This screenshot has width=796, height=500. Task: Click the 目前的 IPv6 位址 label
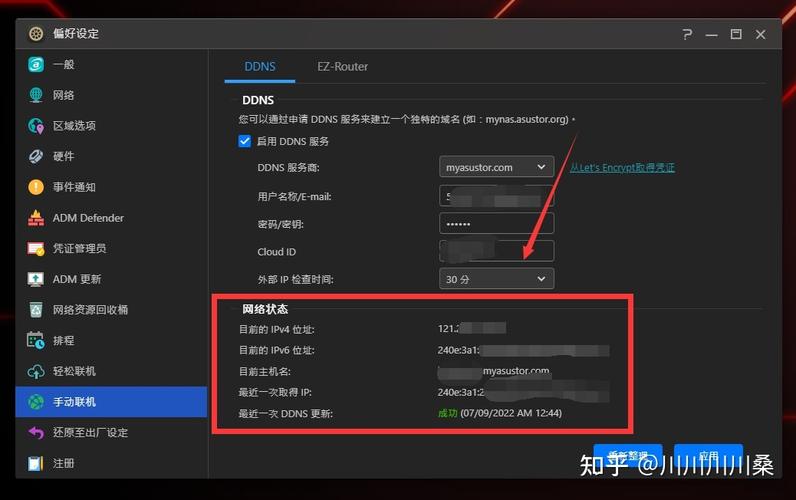pyautogui.click(x=277, y=350)
